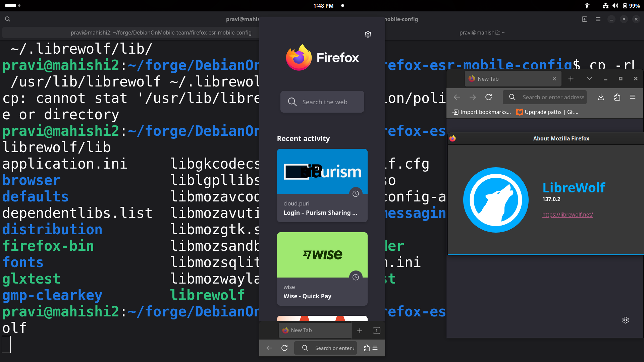
Task: Open a new tab using plus in the mobile Firefox window
Action: 360,330
